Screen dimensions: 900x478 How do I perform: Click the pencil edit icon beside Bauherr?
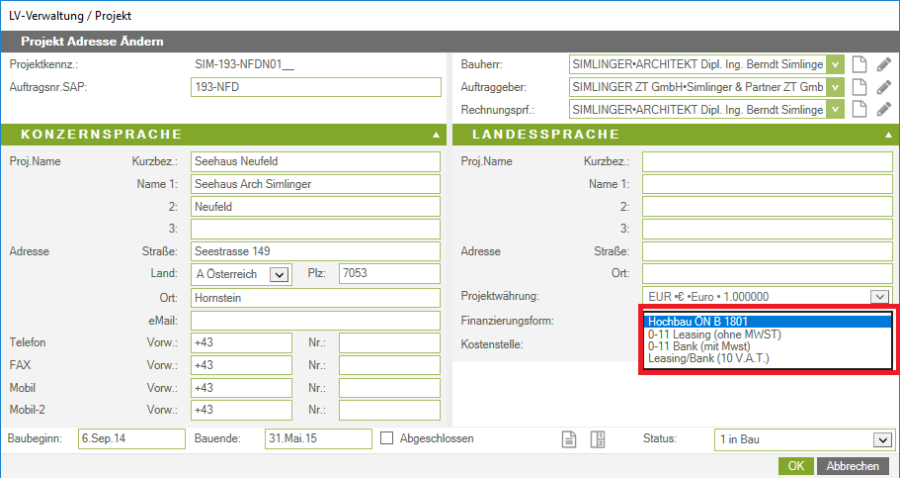tap(883, 64)
